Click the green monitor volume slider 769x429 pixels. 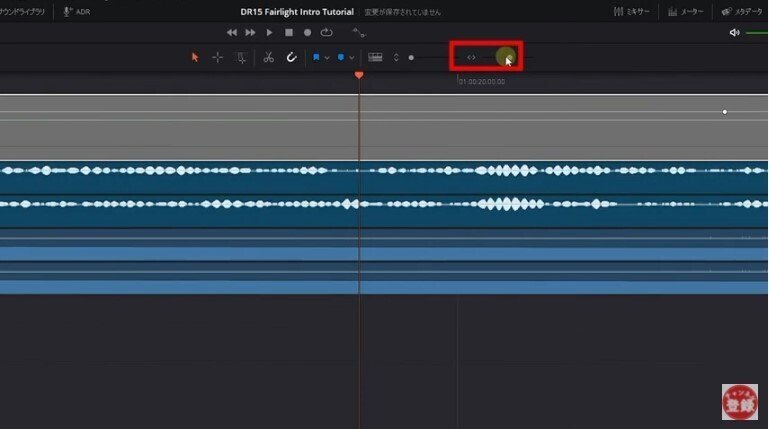[x=757, y=33]
